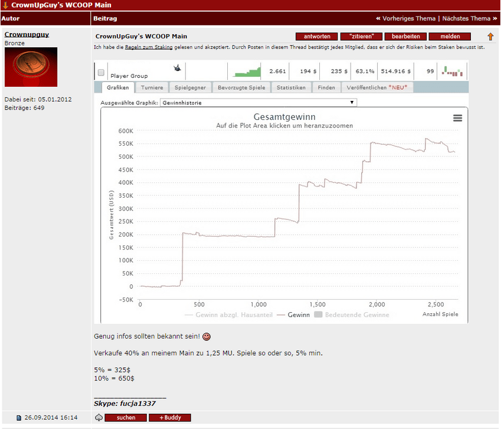504x429 pixels.
Task: Click the 63,1% stat cell
Action: [x=365, y=71]
